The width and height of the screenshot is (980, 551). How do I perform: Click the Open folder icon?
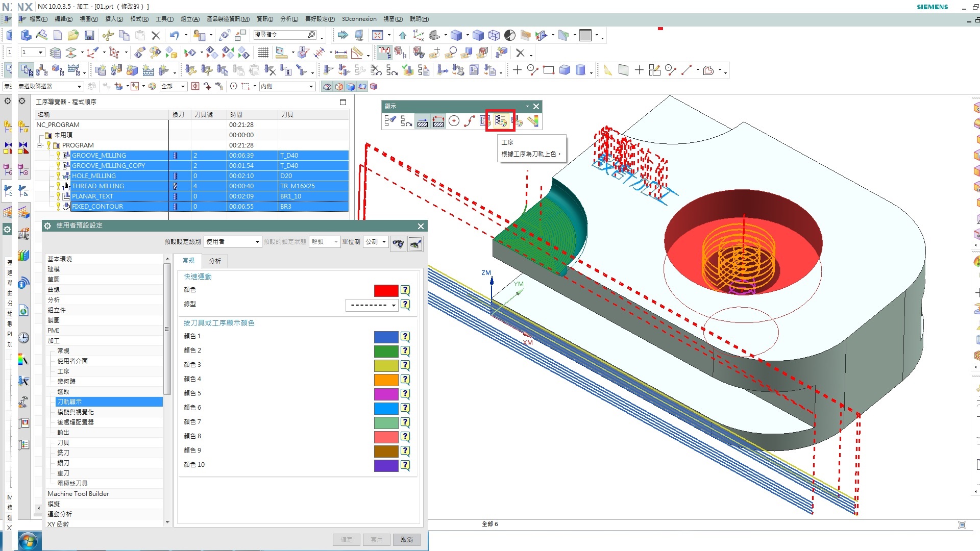(73, 35)
